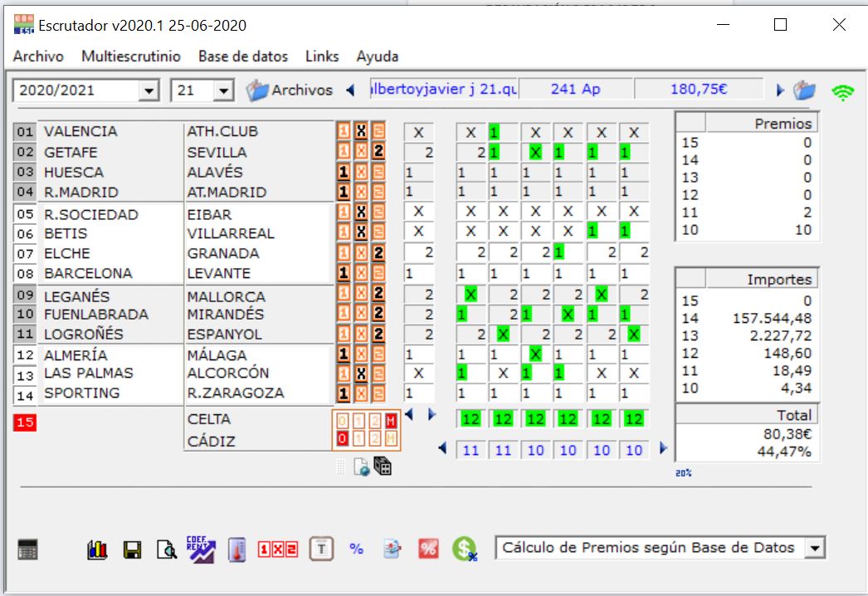Click the '241 Ap' bets field
The height and width of the screenshot is (596, 868).
click(576, 89)
